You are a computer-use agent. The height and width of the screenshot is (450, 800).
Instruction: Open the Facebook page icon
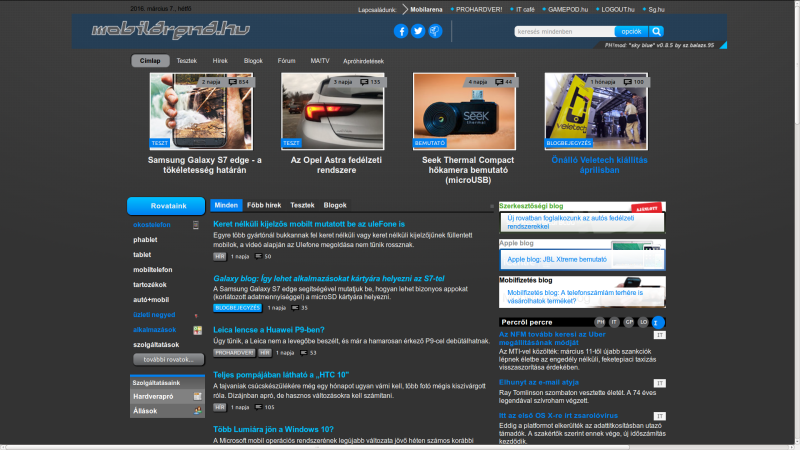(401, 31)
